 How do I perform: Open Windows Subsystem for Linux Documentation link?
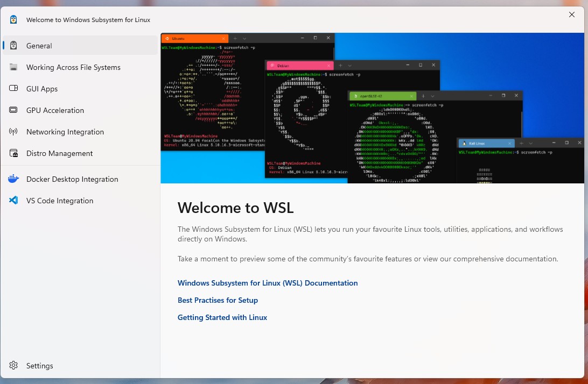pyautogui.click(x=268, y=283)
